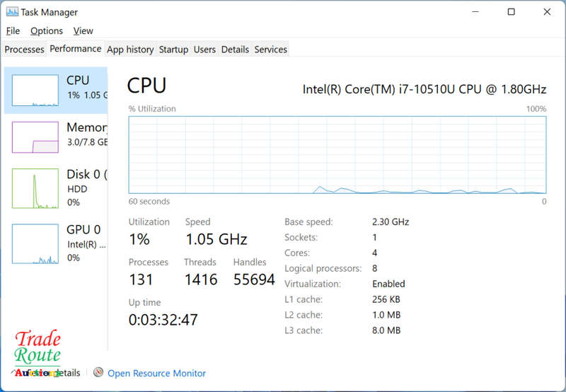This screenshot has width=566, height=392.
Task: Click the CPU % Utilization main graph
Action: tap(337, 155)
